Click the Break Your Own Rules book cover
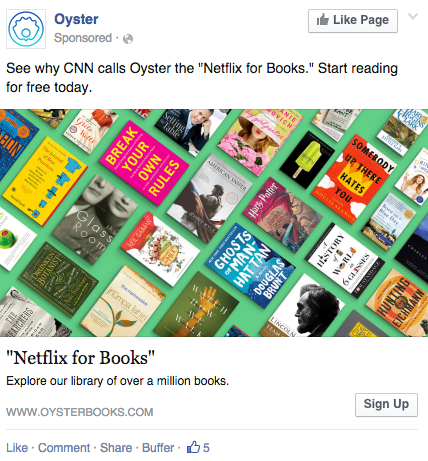 144,163
